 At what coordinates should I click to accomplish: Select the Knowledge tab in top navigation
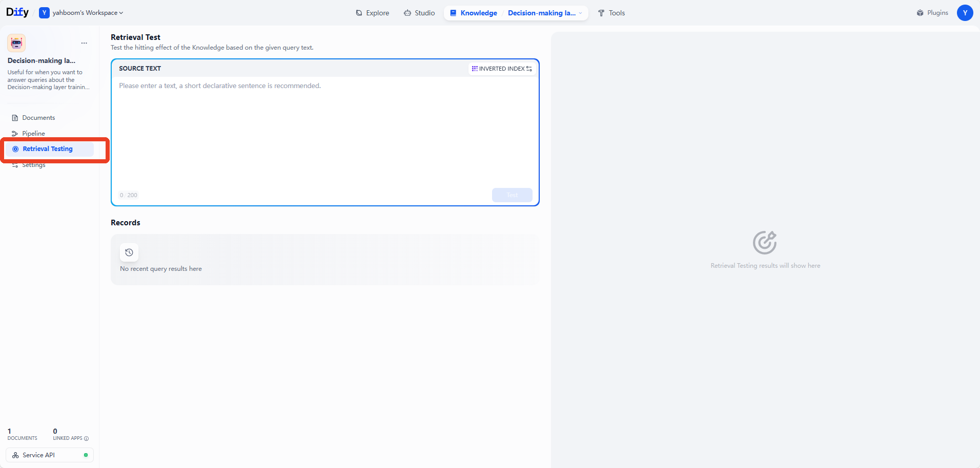[x=474, y=13]
